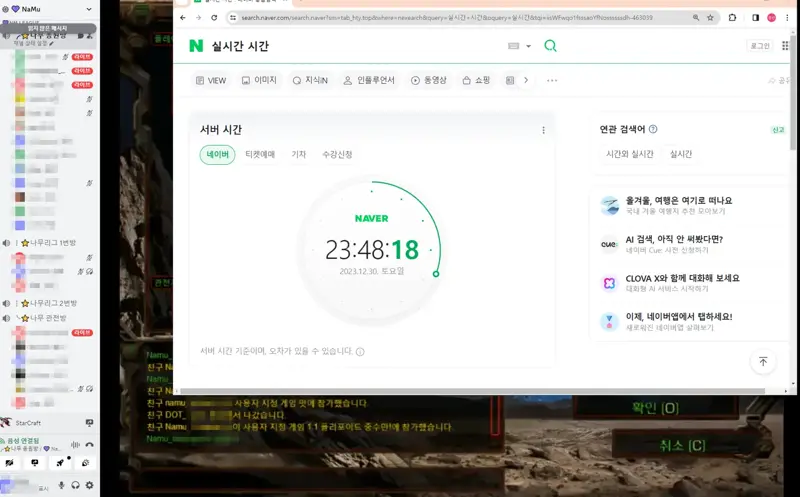Disconnect from voice with hangup icon
Image resolution: width=800 pixels, height=497 pixels.
point(89,444)
